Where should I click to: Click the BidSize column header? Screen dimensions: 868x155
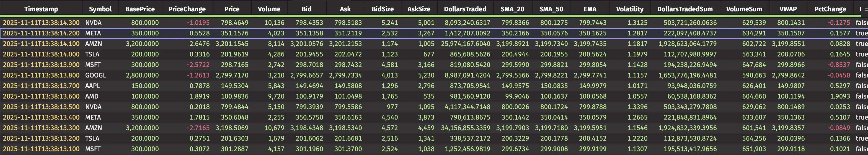click(383, 9)
